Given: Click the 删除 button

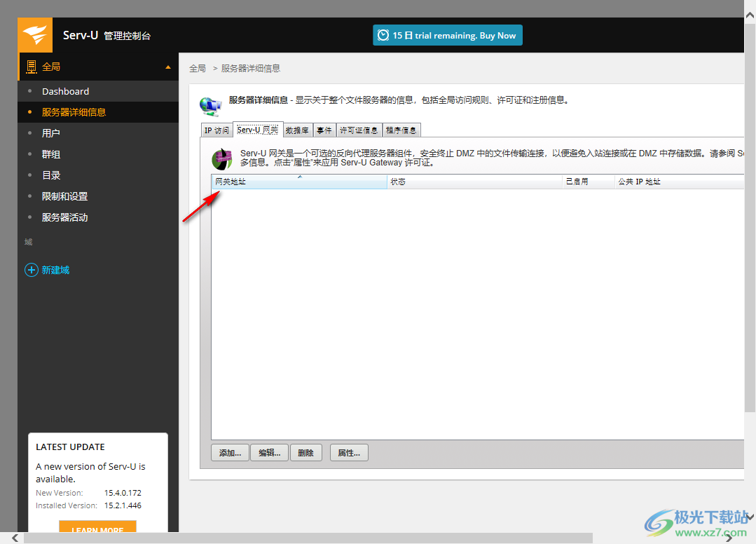Looking at the screenshot, I should point(306,453).
